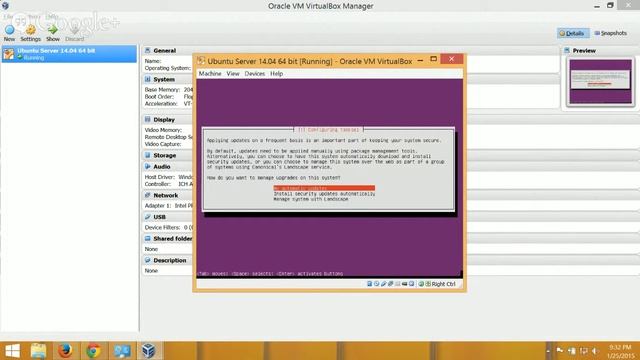
Task: Click the Audio section speaker icon
Action: point(148,167)
